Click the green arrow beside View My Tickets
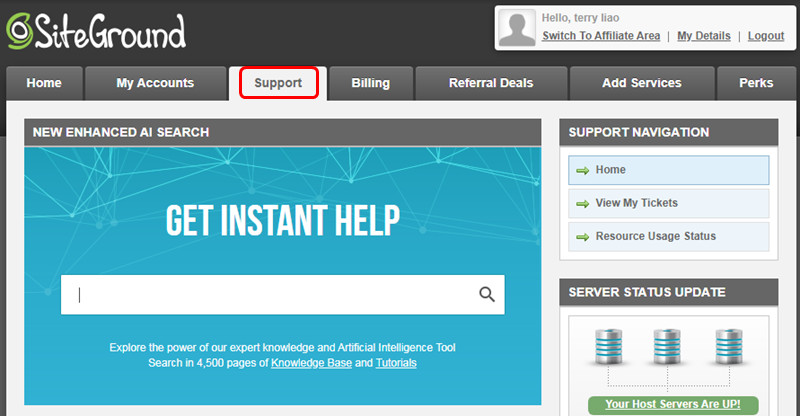Screen dimensions: 800x416 coord(582,204)
